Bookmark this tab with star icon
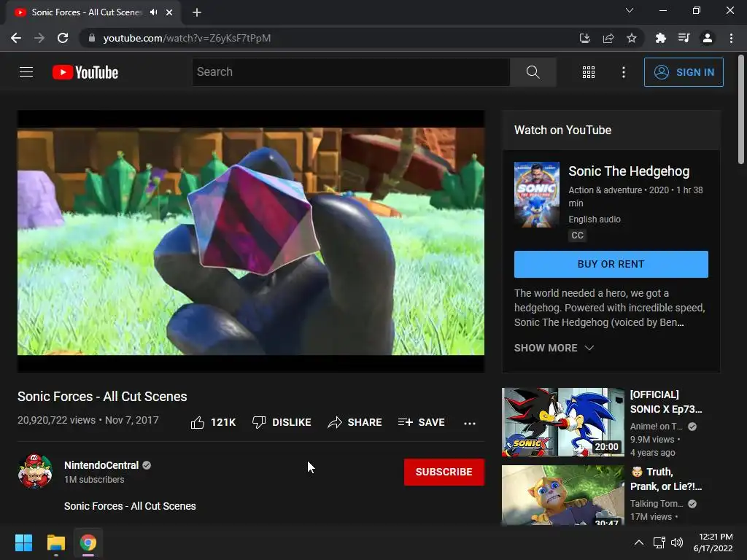The image size is (747, 560). (631, 38)
